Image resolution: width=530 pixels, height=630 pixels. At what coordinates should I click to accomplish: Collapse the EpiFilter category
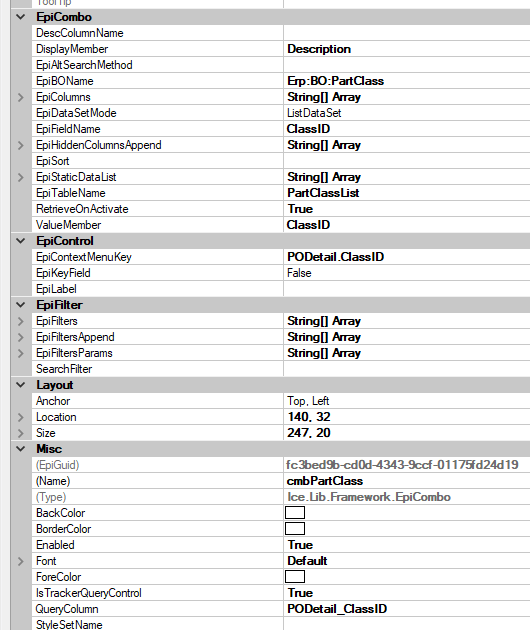20,305
